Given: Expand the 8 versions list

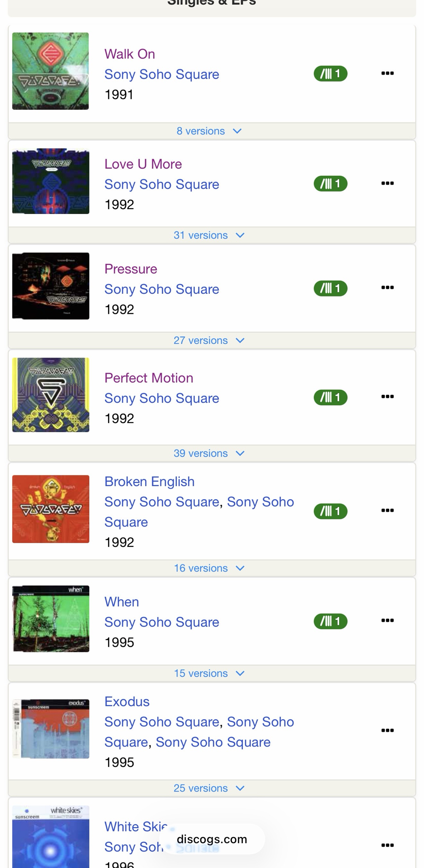Looking at the screenshot, I should pos(209,131).
